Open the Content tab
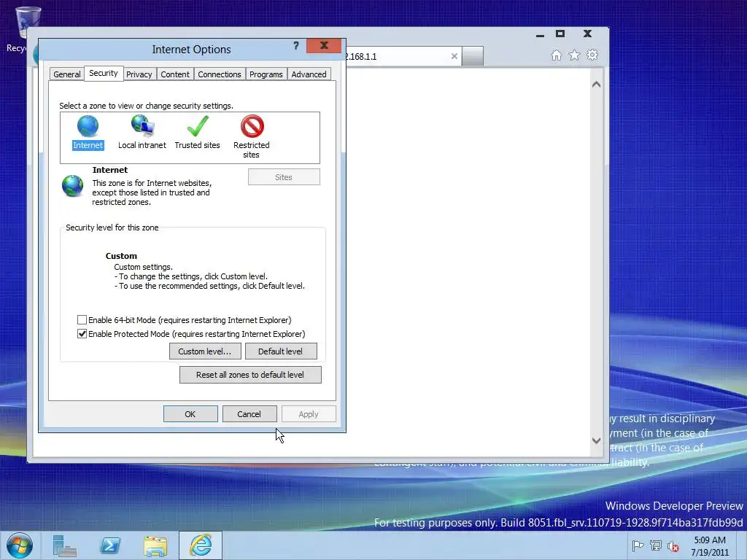This screenshot has height=560, width=747. pyautogui.click(x=175, y=74)
